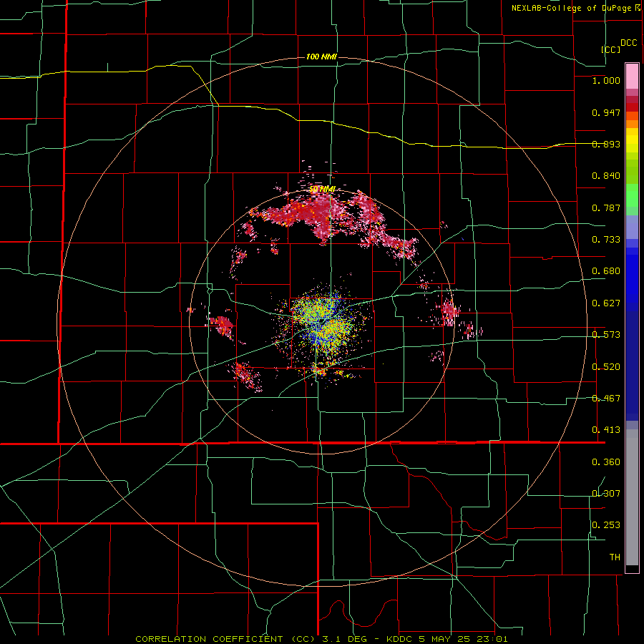Select the 0.413 legend value
The height and width of the screenshot is (644, 644).
click(606, 430)
